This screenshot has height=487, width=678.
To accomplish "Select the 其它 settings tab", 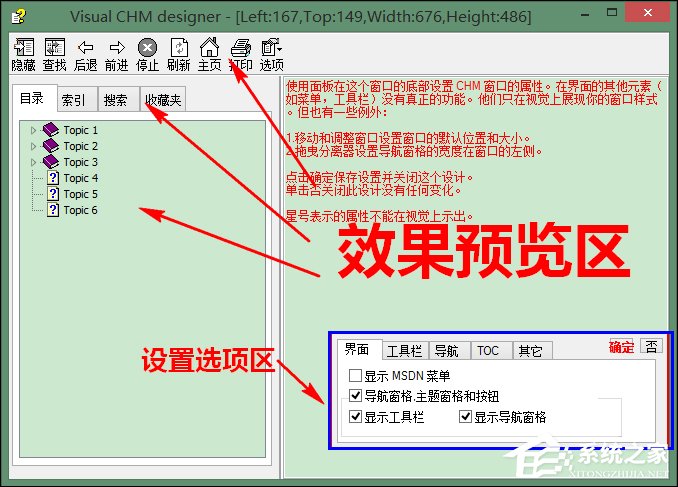I will click(532, 351).
